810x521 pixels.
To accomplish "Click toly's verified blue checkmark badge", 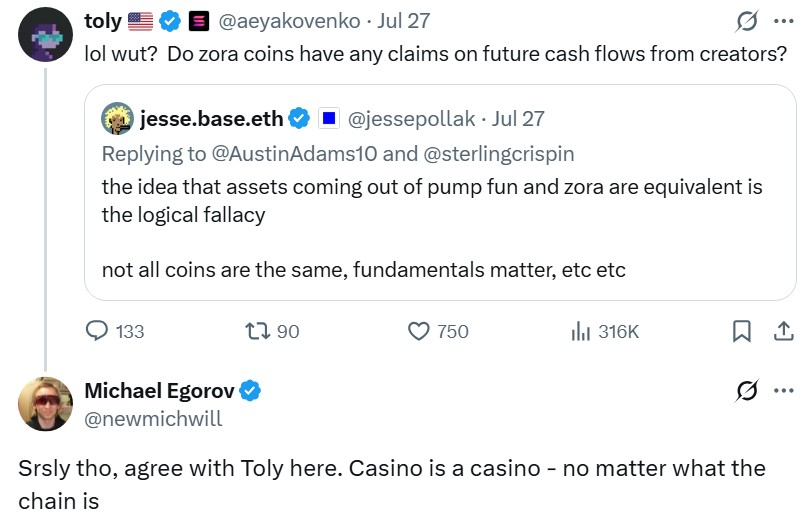I will click(168, 20).
